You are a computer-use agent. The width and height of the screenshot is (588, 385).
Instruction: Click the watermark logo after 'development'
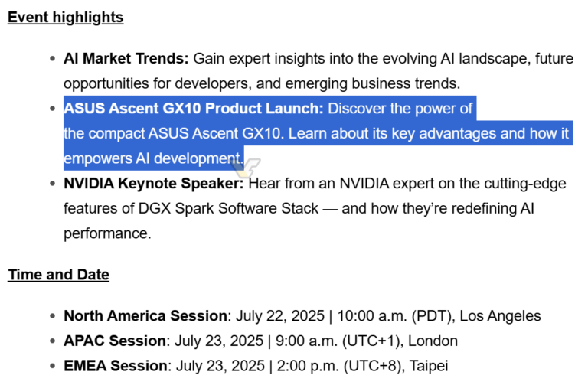pos(246,167)
